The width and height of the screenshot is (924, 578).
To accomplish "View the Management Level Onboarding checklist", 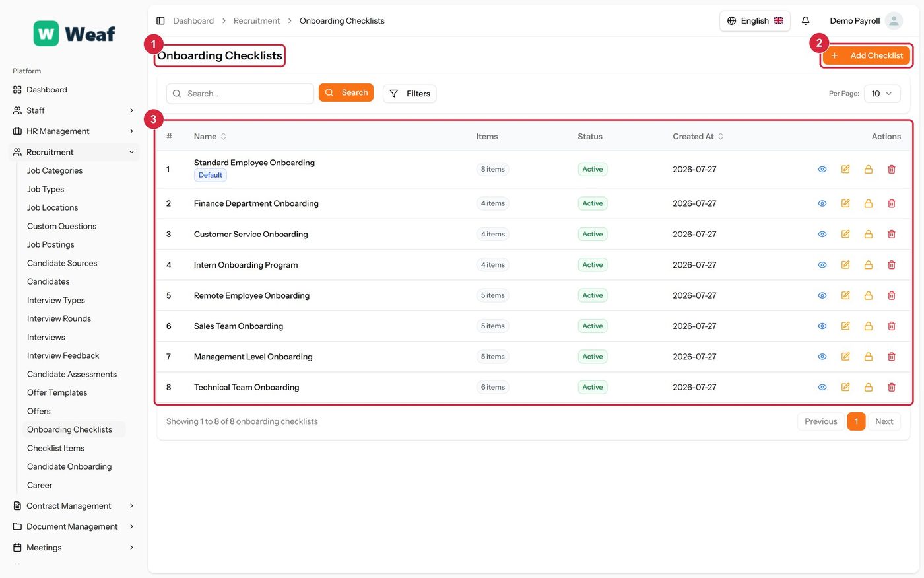I will pyautogui.click(x=822, y=357).
